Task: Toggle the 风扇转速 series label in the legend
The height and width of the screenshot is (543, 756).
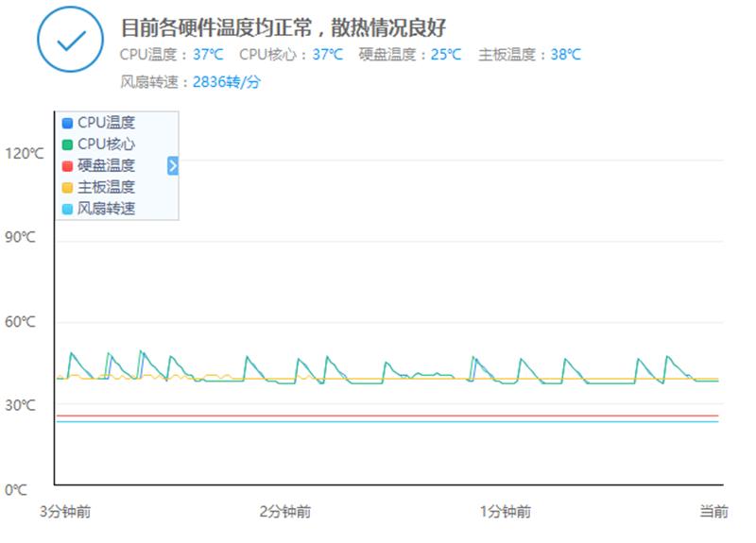Action: pos(106,209)
